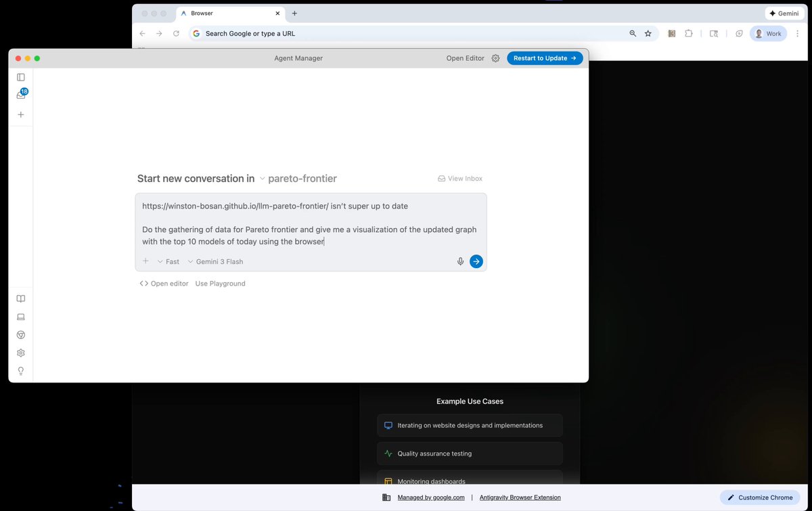Open the inbox icon with 18 badge
The width and height of the screenshot is (812, 511).
pos(21,95)
